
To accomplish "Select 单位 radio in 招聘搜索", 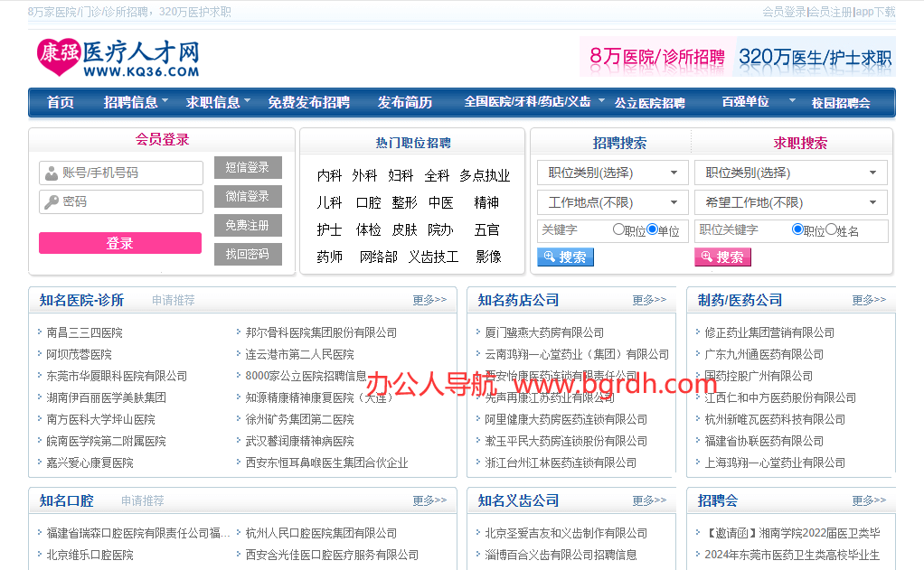I will click(x=652, y=229).
